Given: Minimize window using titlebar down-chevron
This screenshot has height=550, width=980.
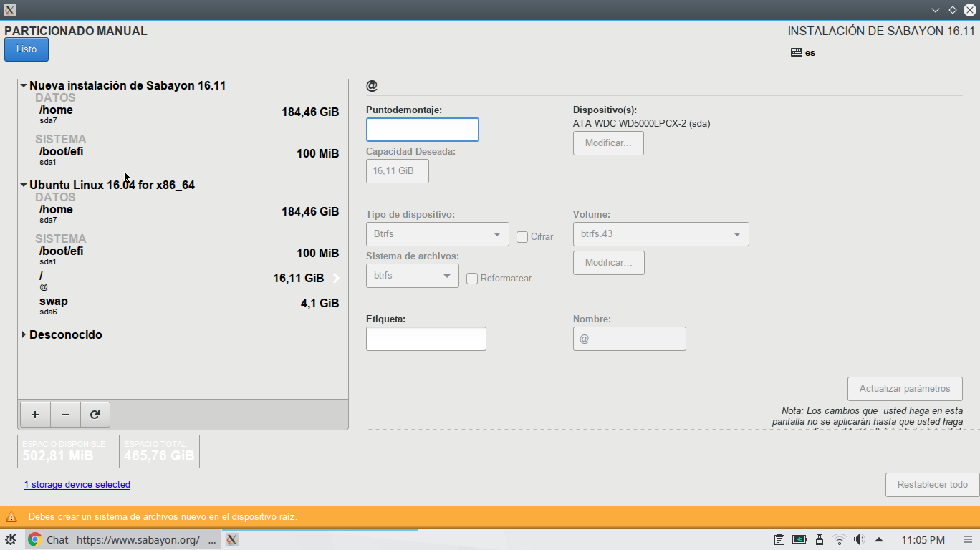Looking at the screenshot, I should pos(936,10).
